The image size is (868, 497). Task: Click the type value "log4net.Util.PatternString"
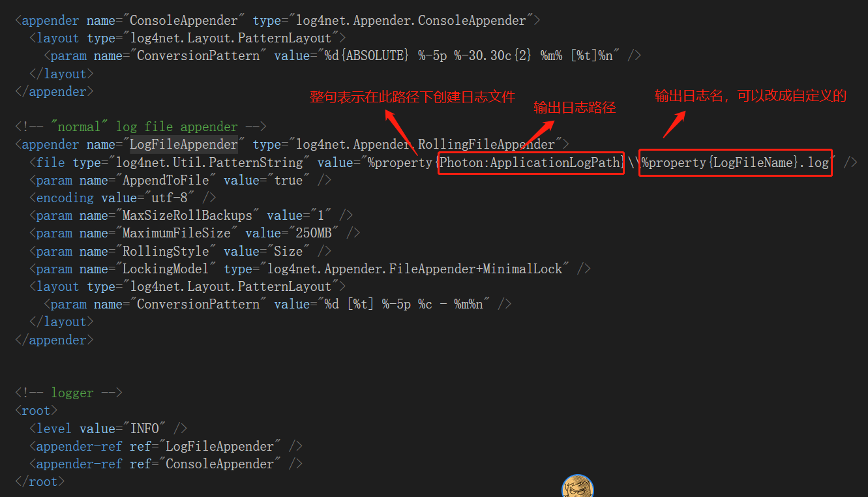click(209, 162)
